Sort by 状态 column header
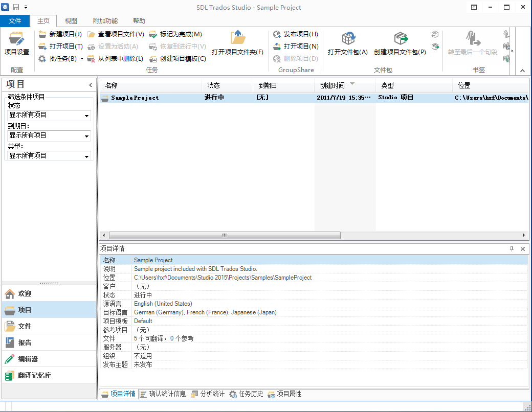Image resolution: width=532 pixels, height=412 pixels. [x=228, y=85]
